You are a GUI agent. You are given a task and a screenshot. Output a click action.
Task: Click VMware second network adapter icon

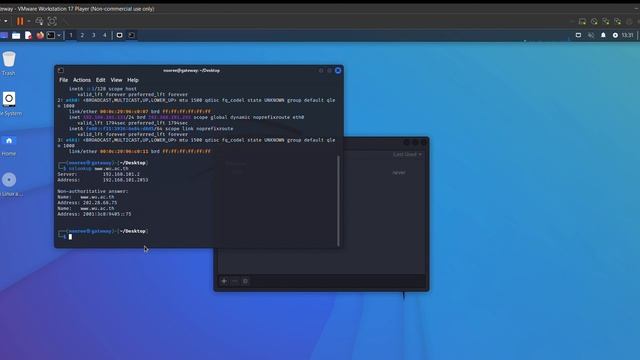[618, 21]
